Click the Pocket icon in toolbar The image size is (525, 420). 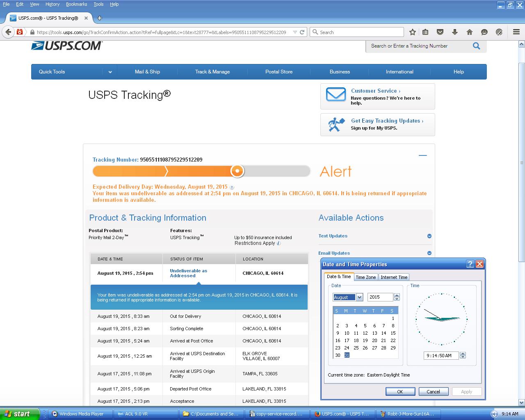pos(440,32)
